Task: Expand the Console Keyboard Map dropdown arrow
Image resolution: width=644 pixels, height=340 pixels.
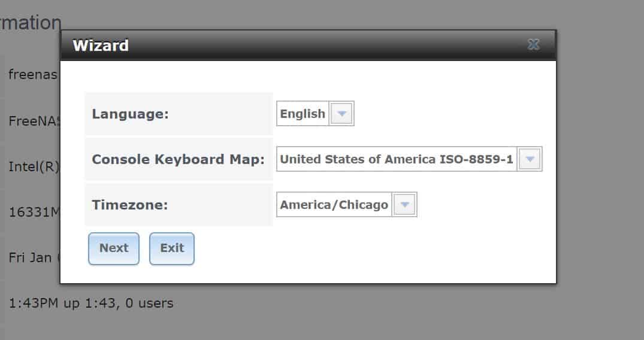Action: pyautogui.click(x=530, y=159)
